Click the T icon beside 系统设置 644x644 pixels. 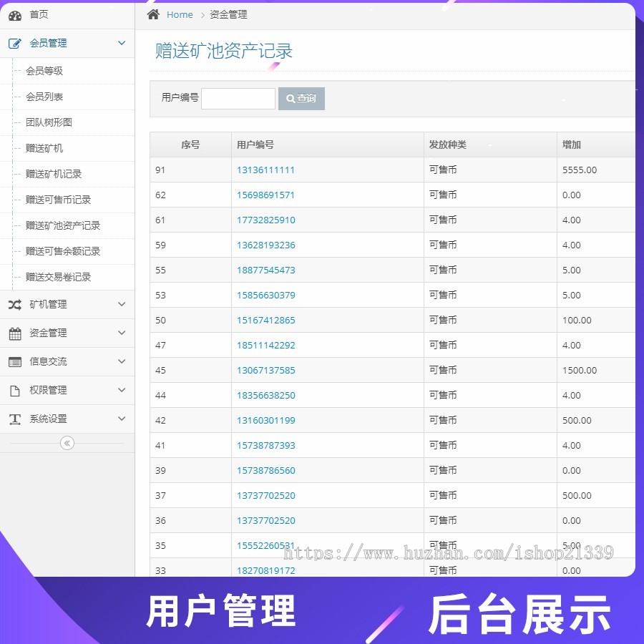point(16,419)
